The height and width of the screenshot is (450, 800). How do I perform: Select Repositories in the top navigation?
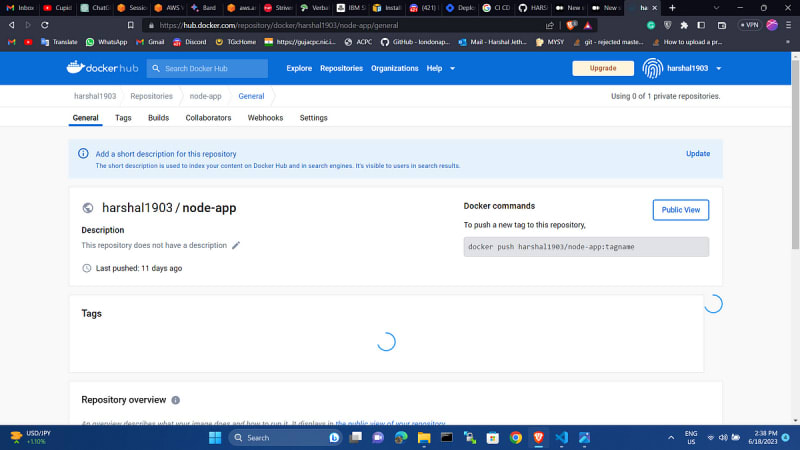point(341,68)
